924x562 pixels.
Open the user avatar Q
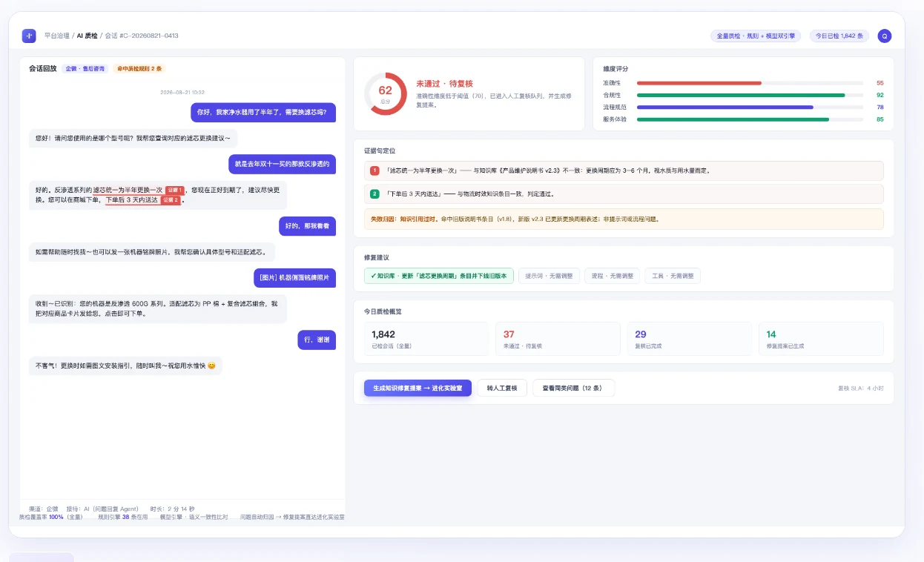pos(884,36)
